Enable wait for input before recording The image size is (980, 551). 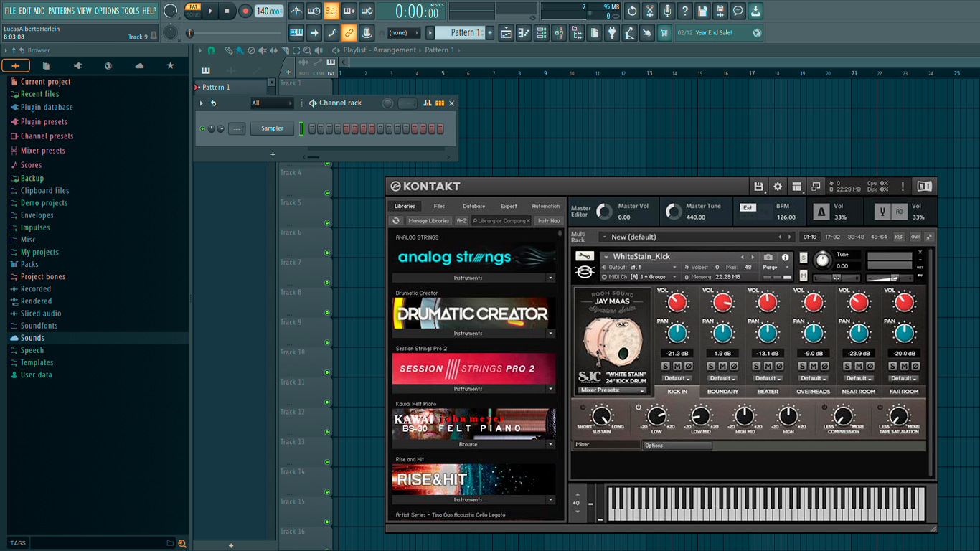click(x=314, y=11)
